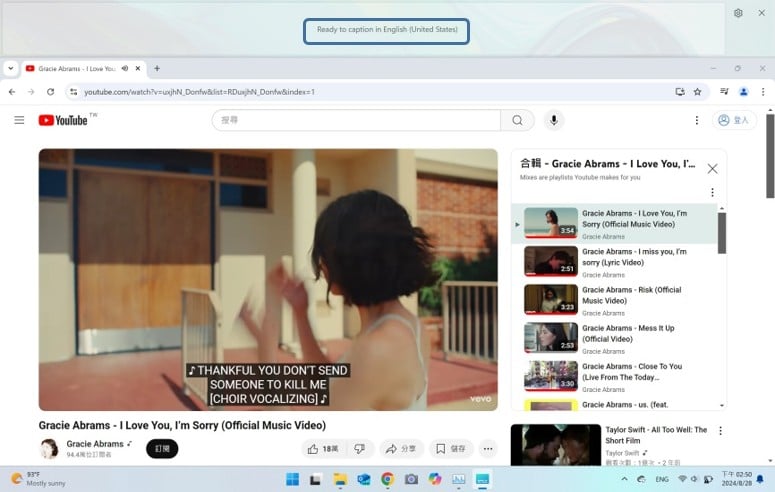
Task: Select Risk (Official Music Video) in playlist
Action: tap(614, 301)
